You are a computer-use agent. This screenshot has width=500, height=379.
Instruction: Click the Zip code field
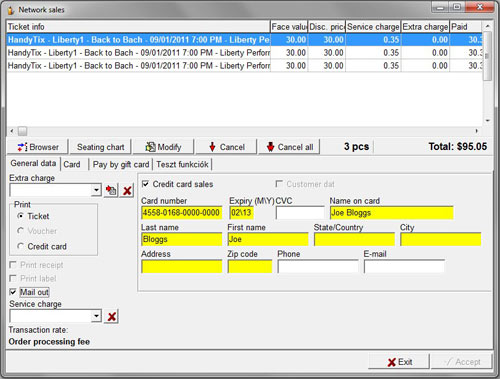(250, 267)
